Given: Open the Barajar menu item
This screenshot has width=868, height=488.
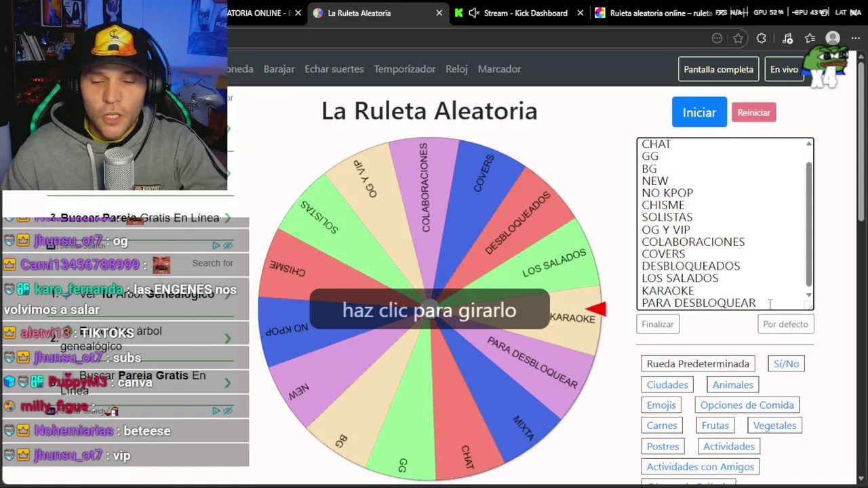Looking at the screenshot, I should pyautogui.click(x=279, y=69).
